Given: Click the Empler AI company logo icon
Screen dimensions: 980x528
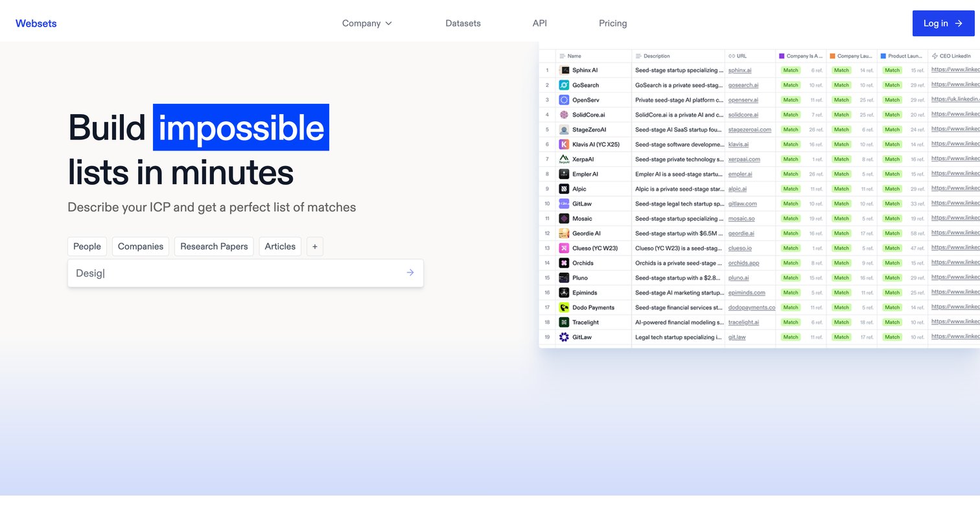Looking at the screenshot, I should pyautogui.click(x=565, y=174).
